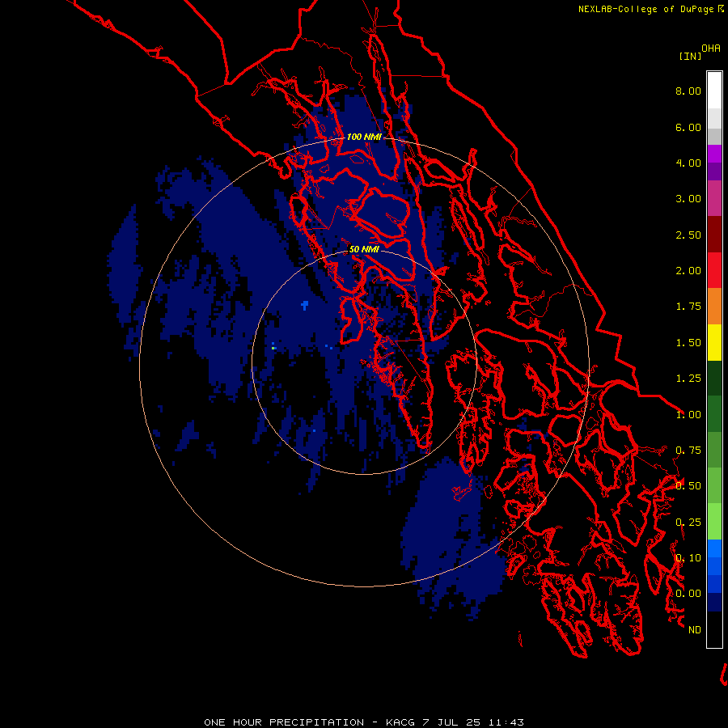Click the OHA product code label
Screen dimensions: 728x728
(x=711, y=49)
